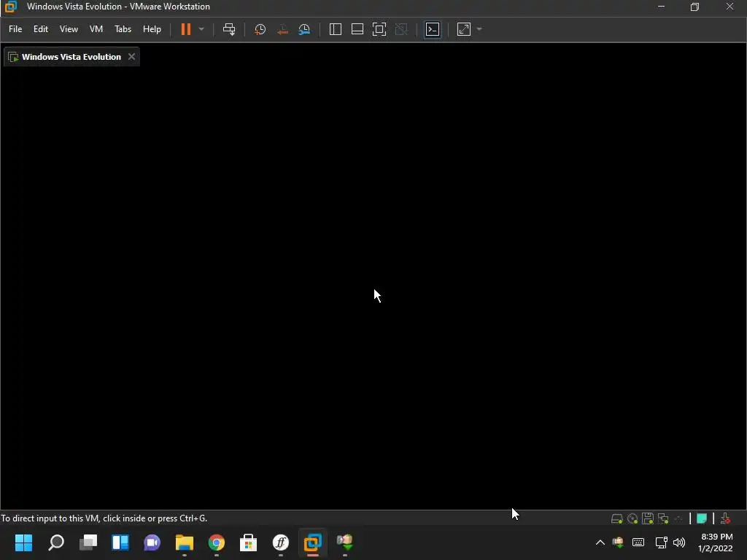Minimize the VMware Workstation window
The image size is (747, 560).
tap(661, 7)
